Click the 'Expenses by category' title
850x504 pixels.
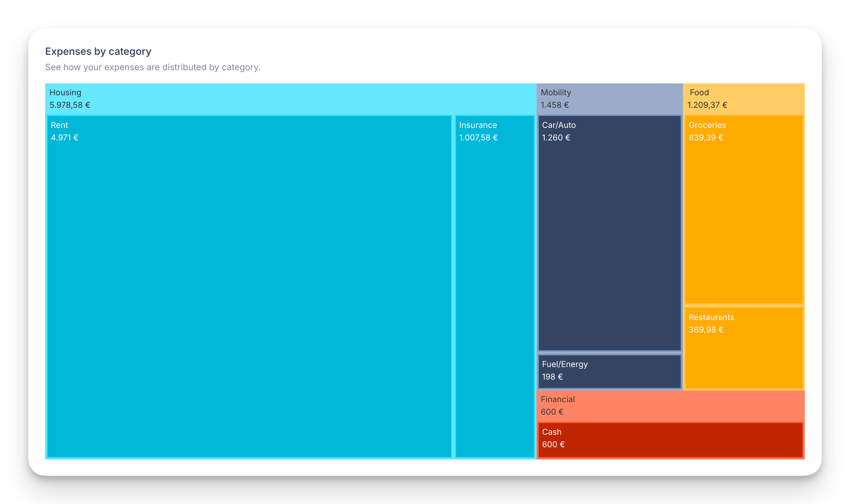98,51
